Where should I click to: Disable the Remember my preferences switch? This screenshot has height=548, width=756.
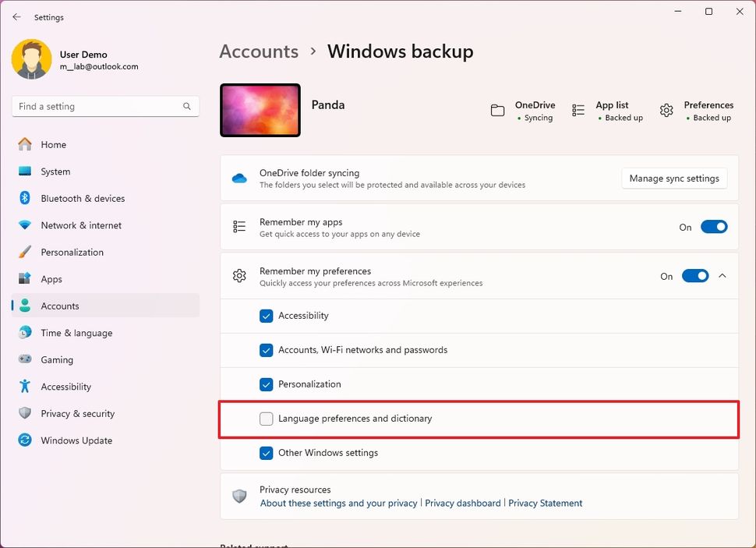coord(694,275)
